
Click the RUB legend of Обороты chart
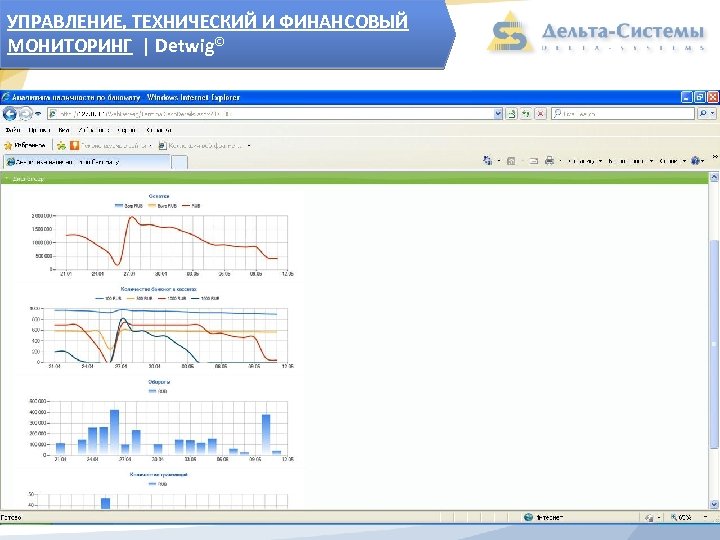click(x=158, y=391)
